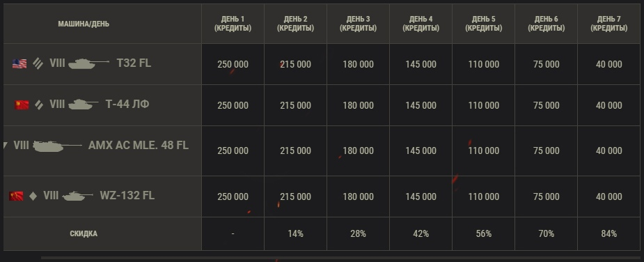Screen dimensions: 644x262
Task: Click the WZ-132 FL tank silhouette
Action: pyautogui.click(x=77, y=196)
